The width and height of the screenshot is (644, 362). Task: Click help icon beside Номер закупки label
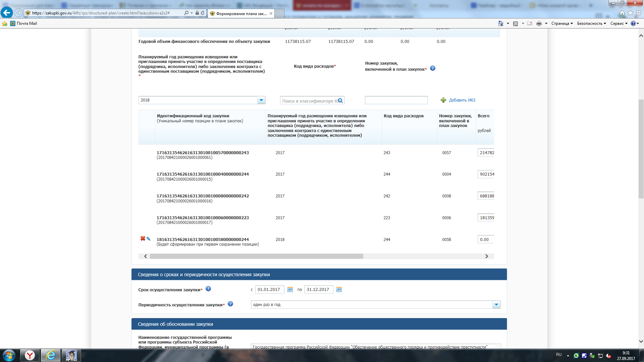pos(433,68)
